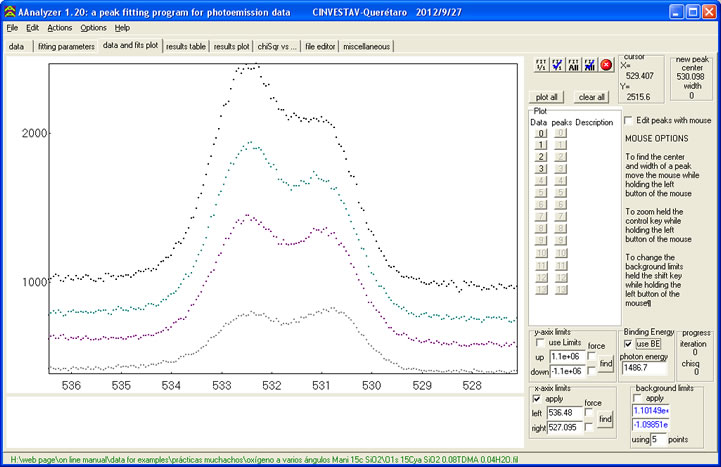Switch to the results table tab
721x467 pixels.
186,46
